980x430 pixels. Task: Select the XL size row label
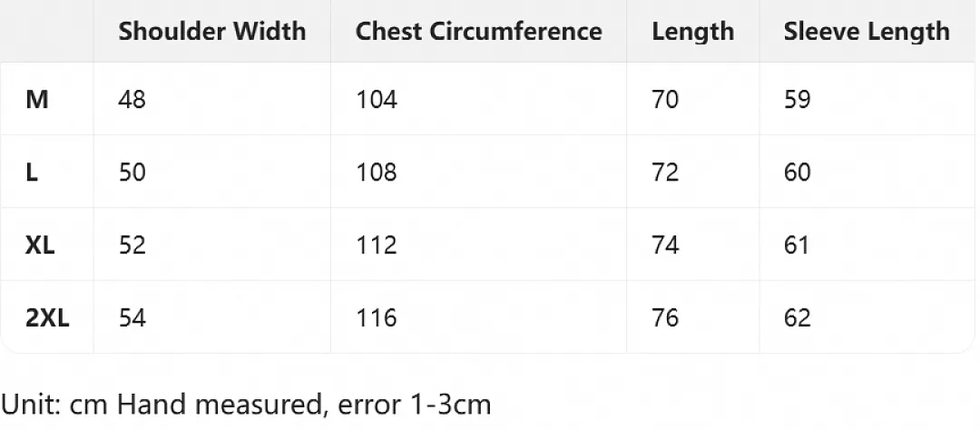click(40, 244)
